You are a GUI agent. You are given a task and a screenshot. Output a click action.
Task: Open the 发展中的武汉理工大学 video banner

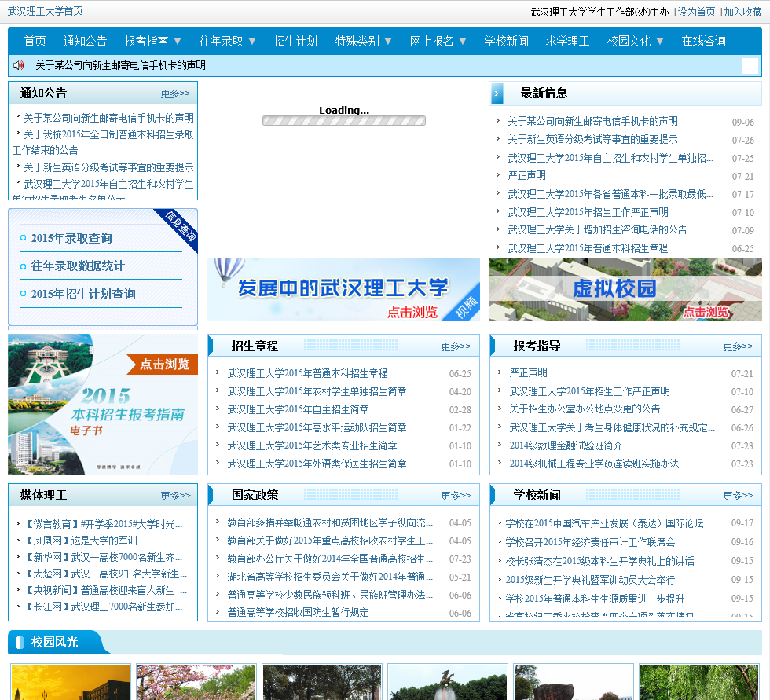[x=343, y=290]
